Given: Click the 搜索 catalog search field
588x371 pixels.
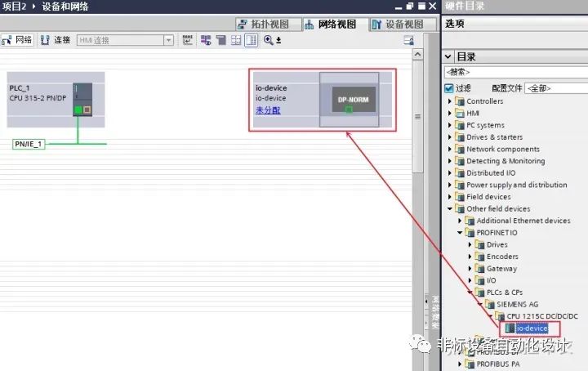Looking at the screenshot, I should pyautogui.click(x=516, y=72).
